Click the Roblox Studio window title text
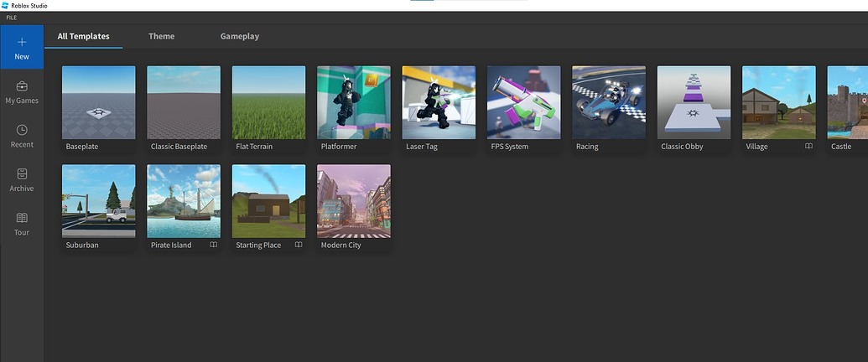Viewport: 868px width, 362px height. 29,6
